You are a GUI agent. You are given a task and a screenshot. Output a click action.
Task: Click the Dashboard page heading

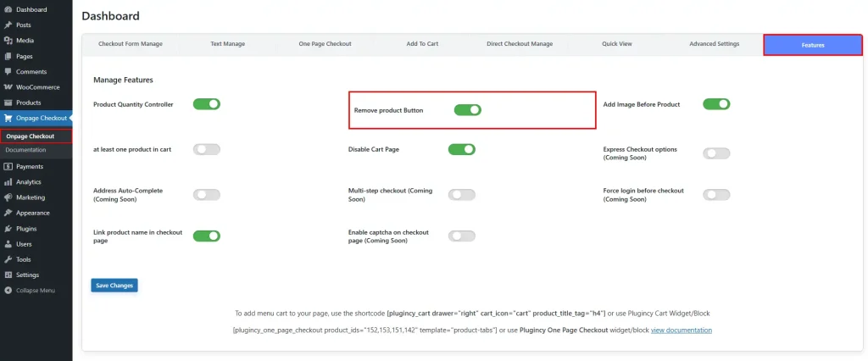tap(111, 16)
